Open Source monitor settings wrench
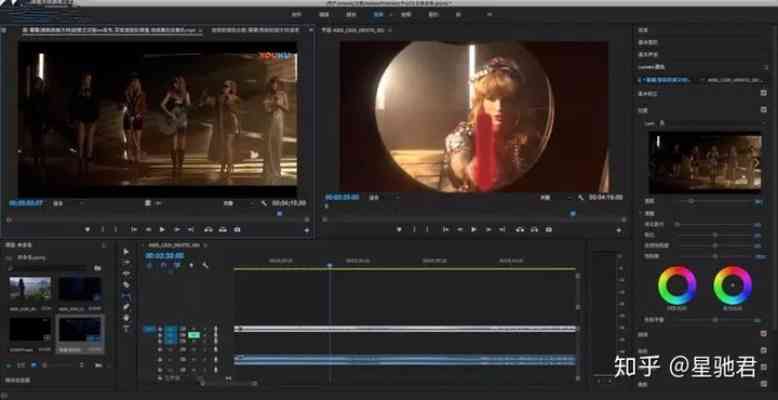Viewport: 778px width, 400px height. pos(263,203)
